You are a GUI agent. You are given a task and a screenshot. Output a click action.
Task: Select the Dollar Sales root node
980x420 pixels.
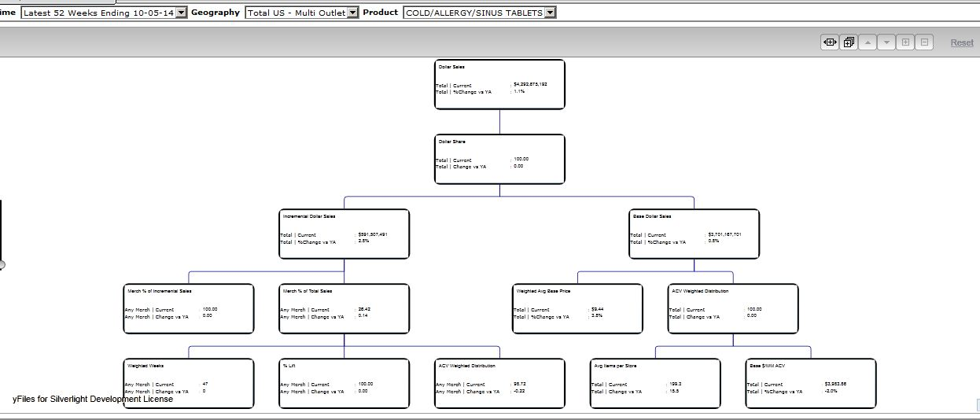[499, 84]
